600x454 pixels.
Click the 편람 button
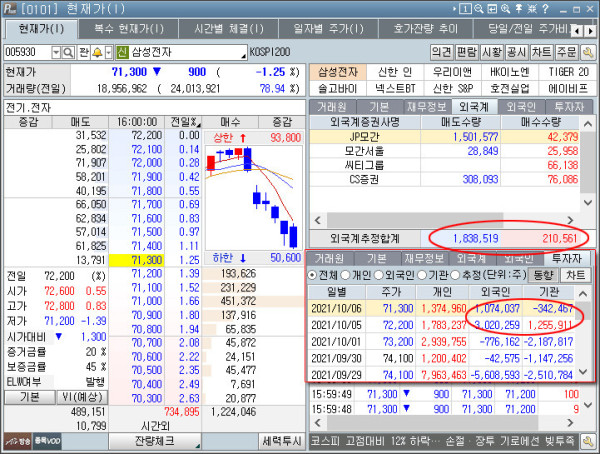tap(467, 52)
